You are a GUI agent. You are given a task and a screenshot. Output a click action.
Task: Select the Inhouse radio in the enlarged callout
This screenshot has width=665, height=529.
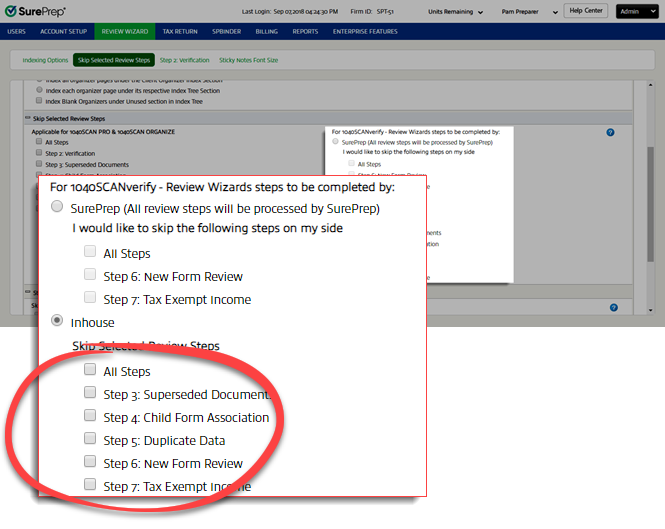point(57,320)
